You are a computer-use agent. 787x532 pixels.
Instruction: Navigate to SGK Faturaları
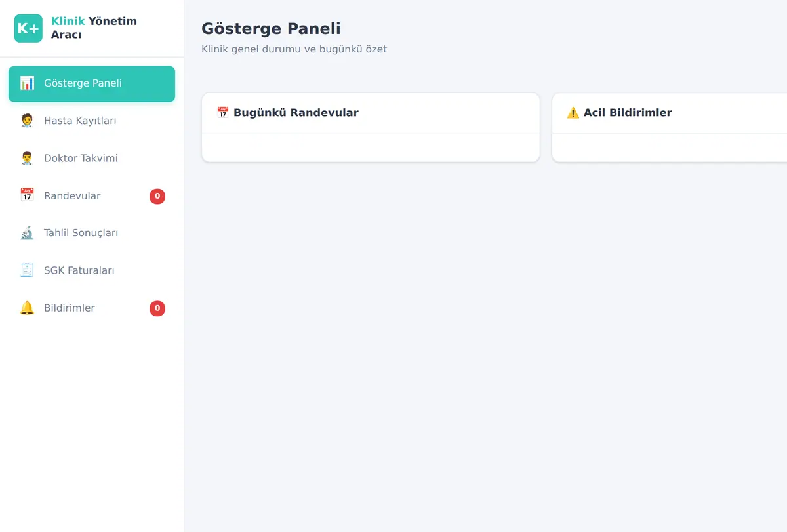pos(92,271)
